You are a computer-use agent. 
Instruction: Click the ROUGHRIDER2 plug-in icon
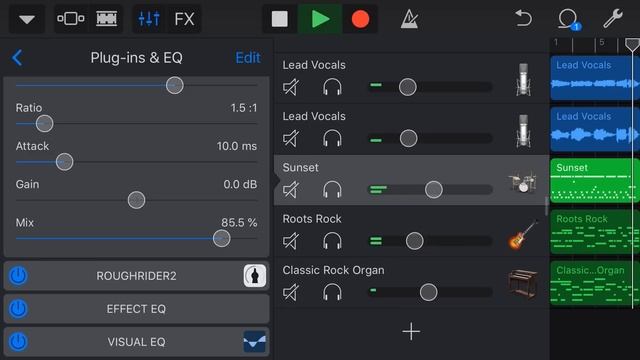tap(255, 276)
